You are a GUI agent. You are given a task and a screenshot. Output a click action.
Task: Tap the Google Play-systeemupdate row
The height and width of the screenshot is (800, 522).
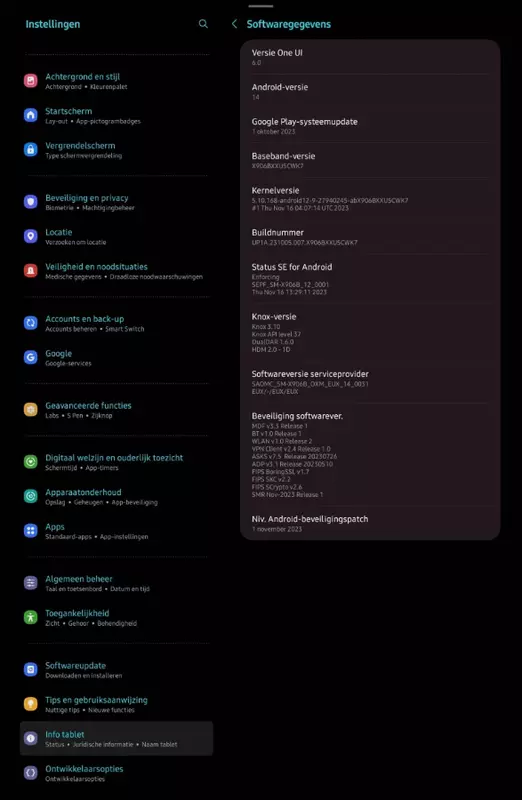click(x=370, y=126)
